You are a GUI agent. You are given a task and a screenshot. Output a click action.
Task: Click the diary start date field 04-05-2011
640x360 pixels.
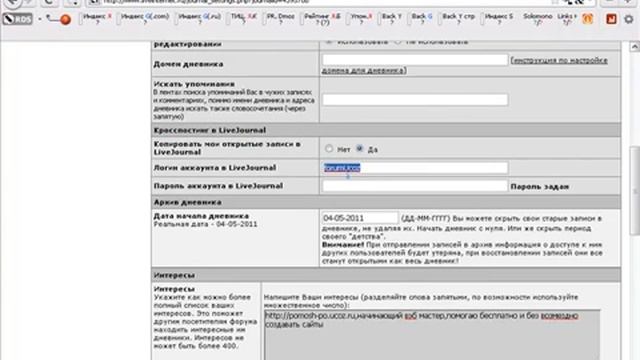point(360,218)
